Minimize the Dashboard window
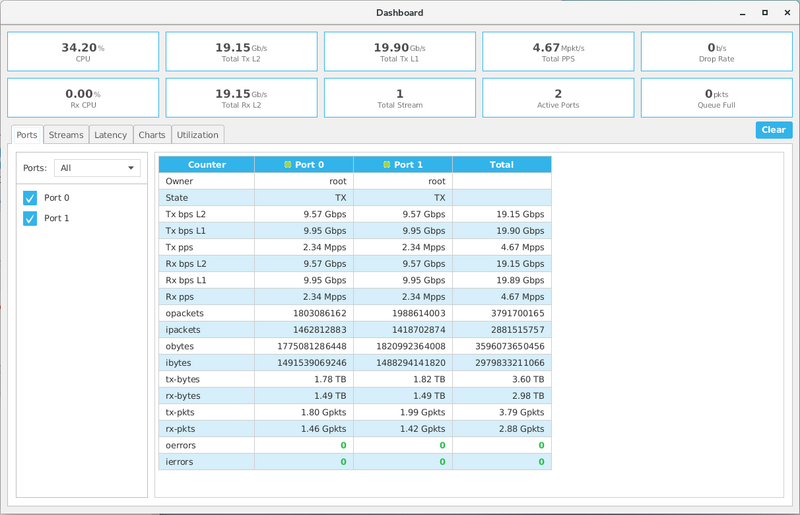Image resolution: width=800 pixels, height=515 pixels. click(742, 13)
